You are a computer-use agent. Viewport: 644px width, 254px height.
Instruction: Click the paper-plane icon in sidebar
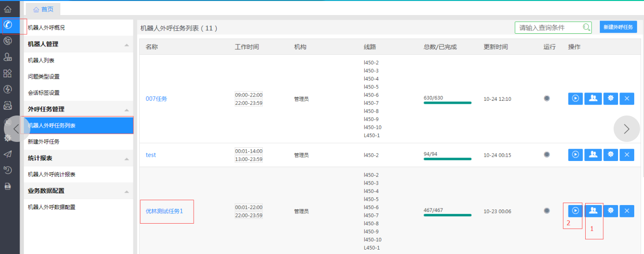click(x=8, y=154)
